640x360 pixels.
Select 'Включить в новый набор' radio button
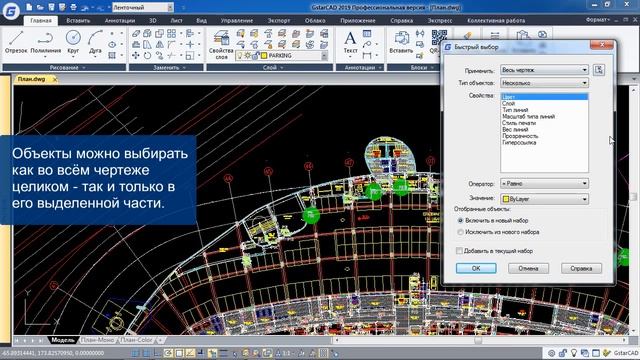click(x=460, y=220)
